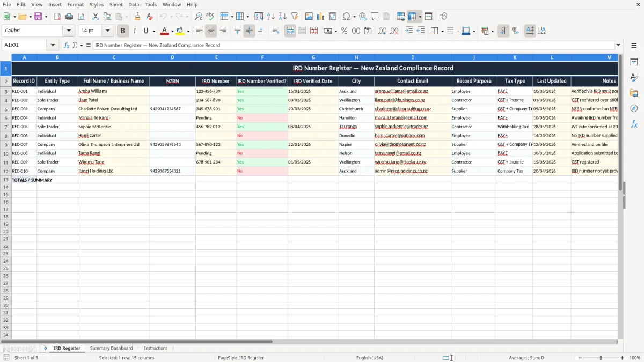This screenshot has height=362, width=644.
Task: Open the Calibri font name dropdown
Action: pyautogui.click(x=69, y=31)
